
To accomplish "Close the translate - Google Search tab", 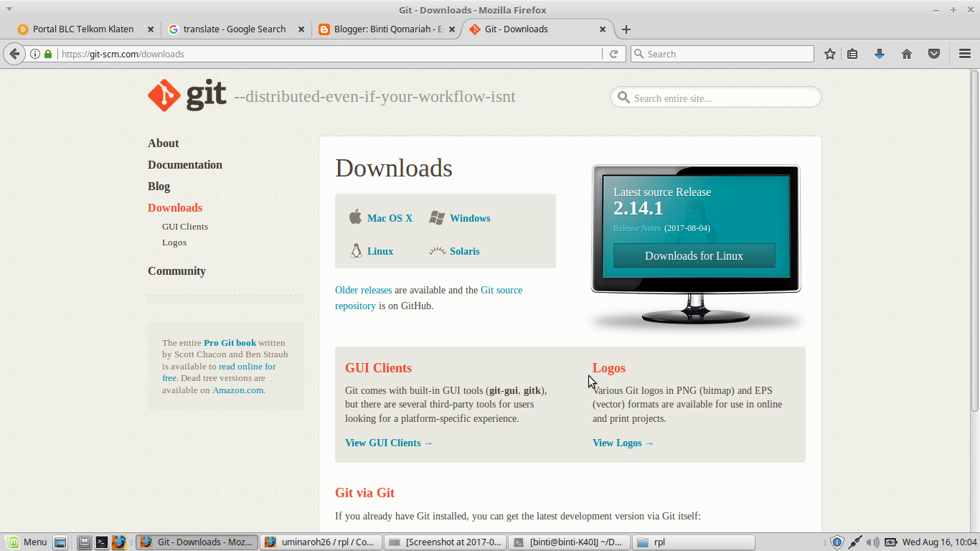I will pos(301,29).
